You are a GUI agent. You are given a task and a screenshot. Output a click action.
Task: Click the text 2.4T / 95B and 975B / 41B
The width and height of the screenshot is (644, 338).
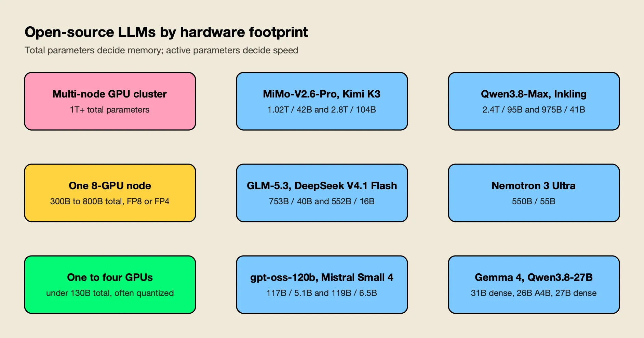tap(534, 110)
